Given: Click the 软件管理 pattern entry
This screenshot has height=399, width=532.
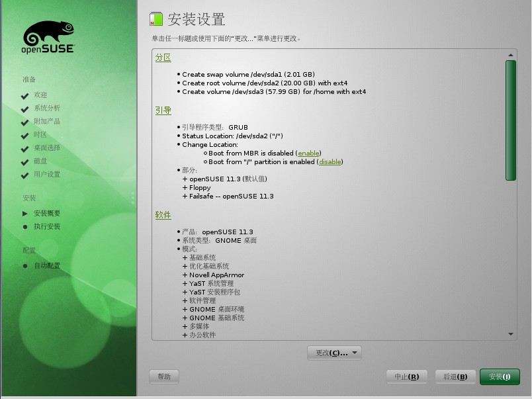Looking at the screenshot, I should (202, 300).
